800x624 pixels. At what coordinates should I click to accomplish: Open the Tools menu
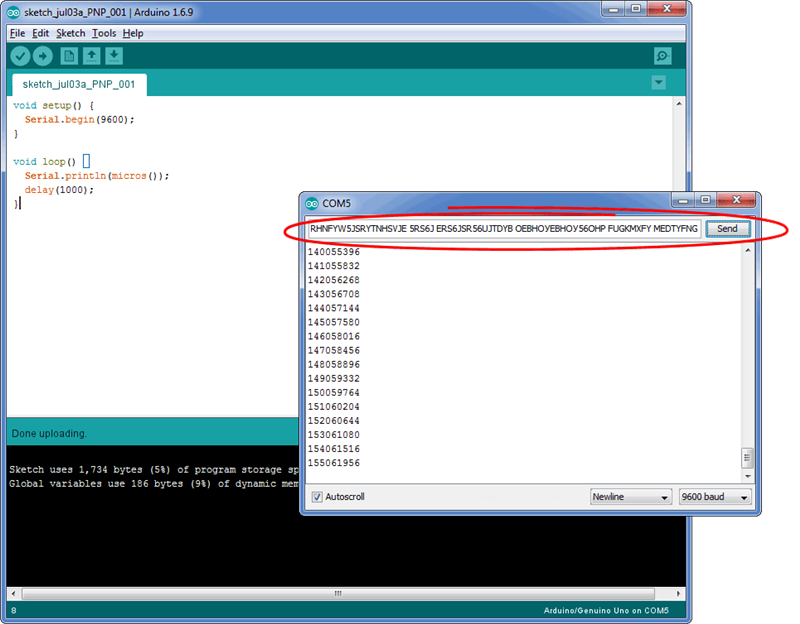(104, 33)
